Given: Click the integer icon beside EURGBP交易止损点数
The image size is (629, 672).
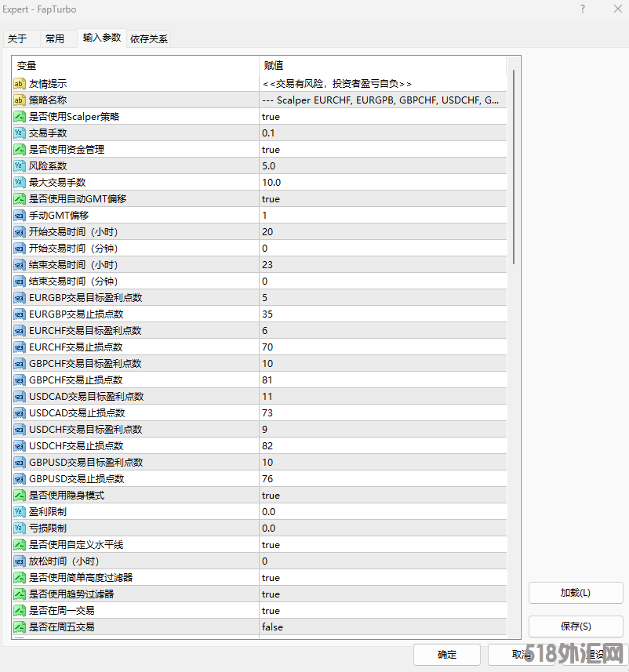Looking at the screenshot, I should point(20,314).
